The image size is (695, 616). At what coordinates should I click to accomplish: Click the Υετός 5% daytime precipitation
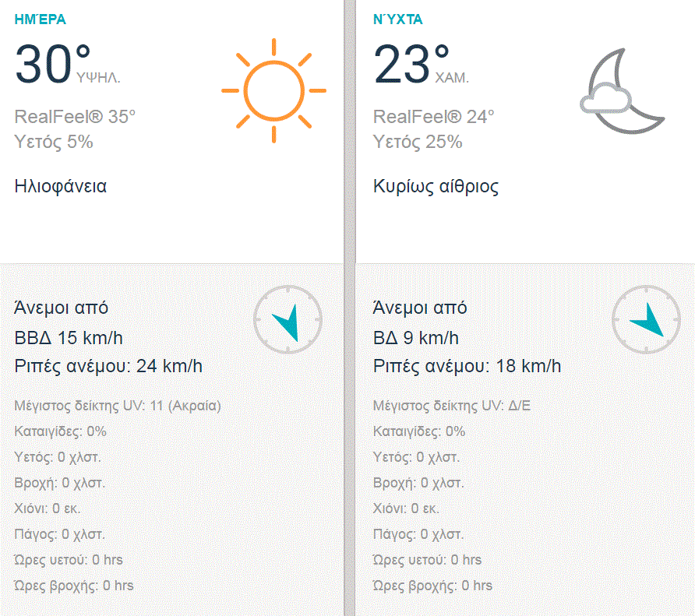tap(54, 142)
